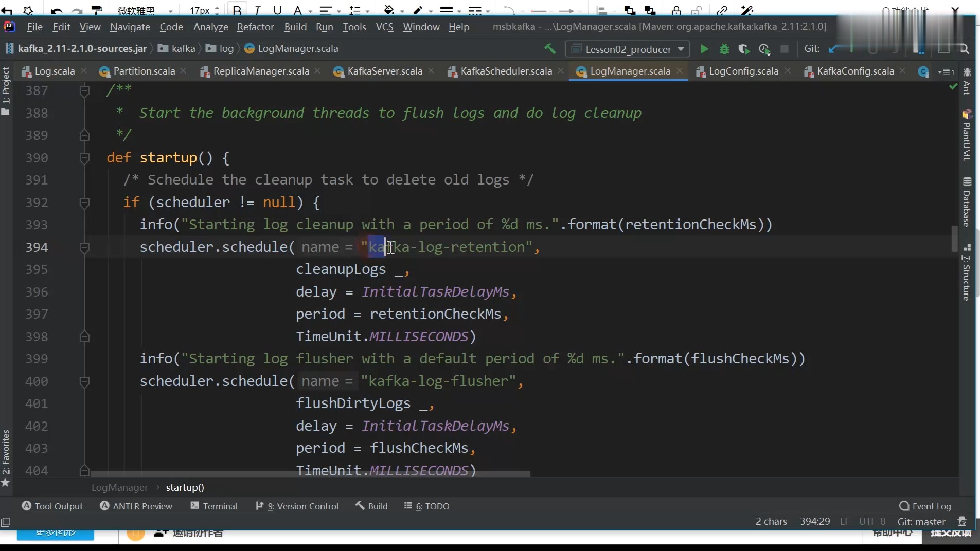
Task: Click the magic wand icon in background editor
Action: pyautogui.click(x=747, y=10)
